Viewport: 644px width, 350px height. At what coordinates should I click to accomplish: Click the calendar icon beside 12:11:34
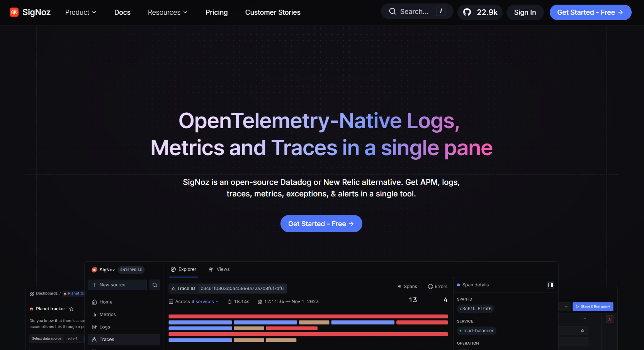tap(260, 302)
